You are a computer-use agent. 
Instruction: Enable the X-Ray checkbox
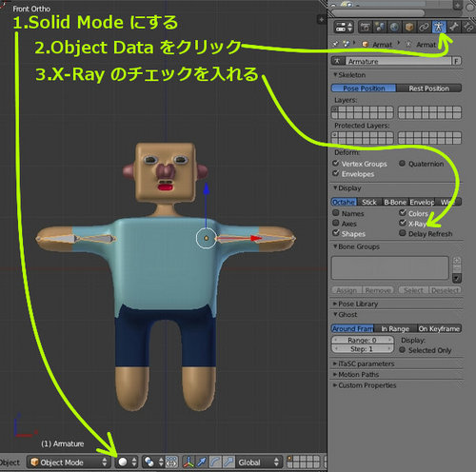click(403, 223)
